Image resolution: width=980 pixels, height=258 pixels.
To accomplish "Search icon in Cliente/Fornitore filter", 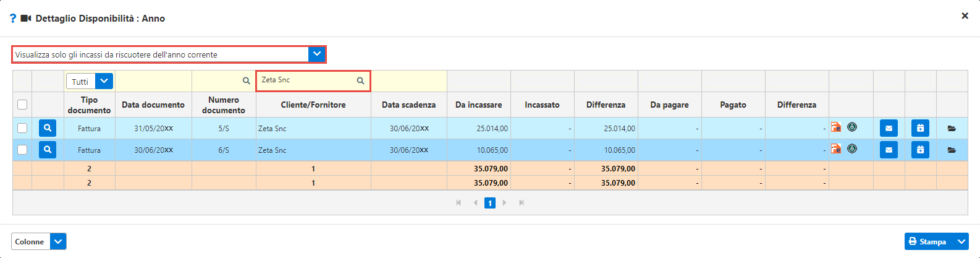I will pyautogui.click(x=360, y=80).
